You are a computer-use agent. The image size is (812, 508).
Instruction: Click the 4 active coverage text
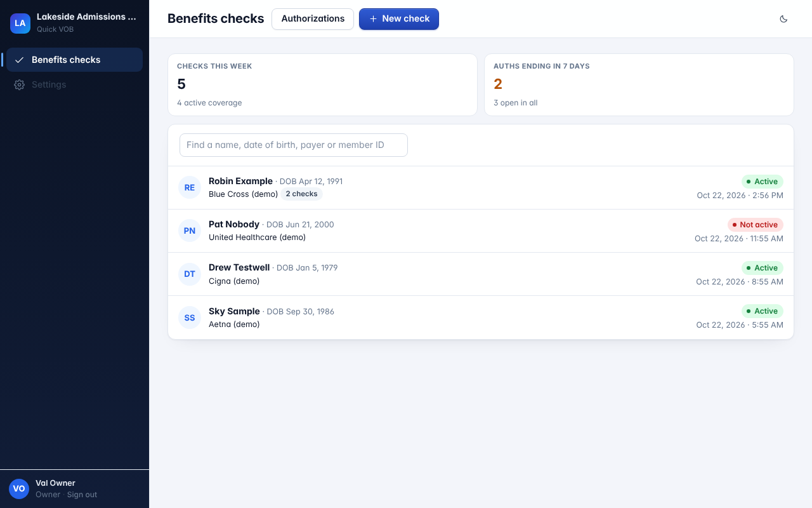(209, 103)
